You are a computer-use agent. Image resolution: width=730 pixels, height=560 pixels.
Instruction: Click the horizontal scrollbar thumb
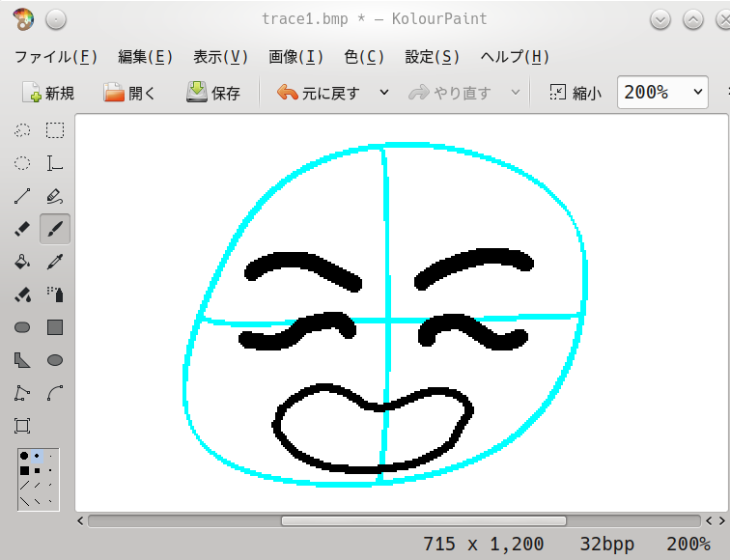424,520
